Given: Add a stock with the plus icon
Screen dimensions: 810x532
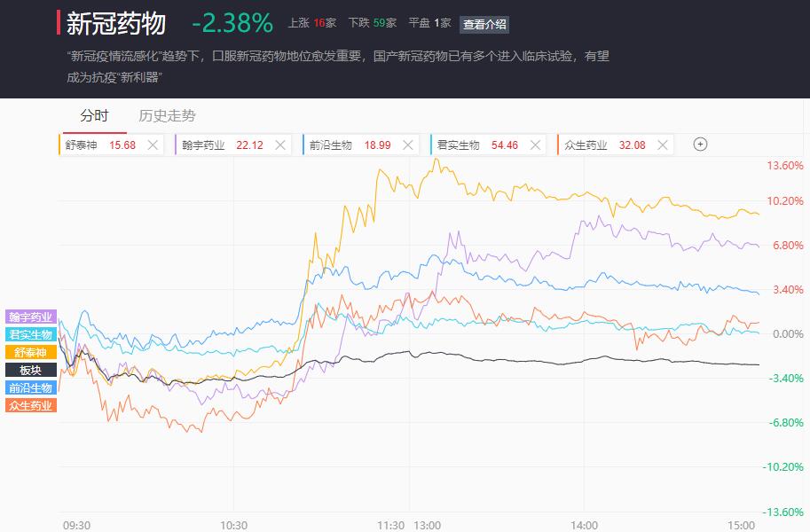Looking at the screenshot, I should (x=700, y=145).
